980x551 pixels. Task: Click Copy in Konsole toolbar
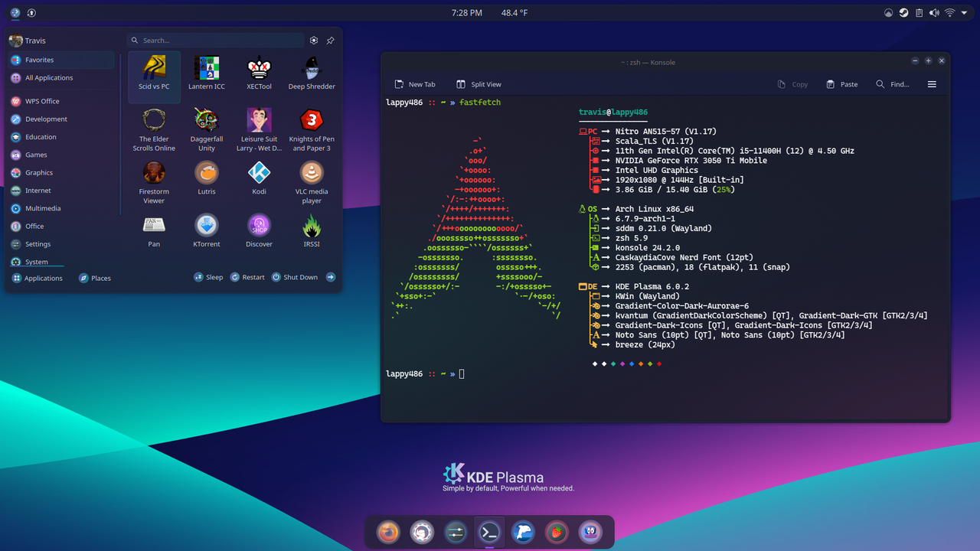click(792, 84)
